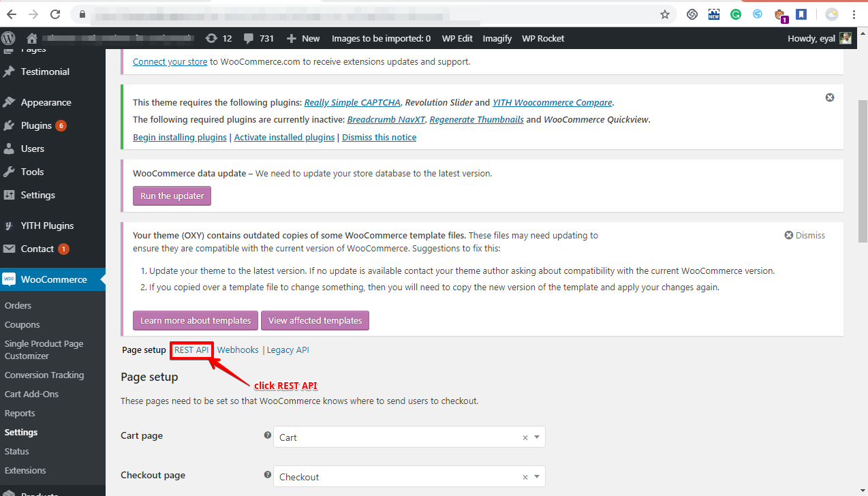Open Imagify in the admin bar
Screen dimensions: 868x496
(497, 38)
